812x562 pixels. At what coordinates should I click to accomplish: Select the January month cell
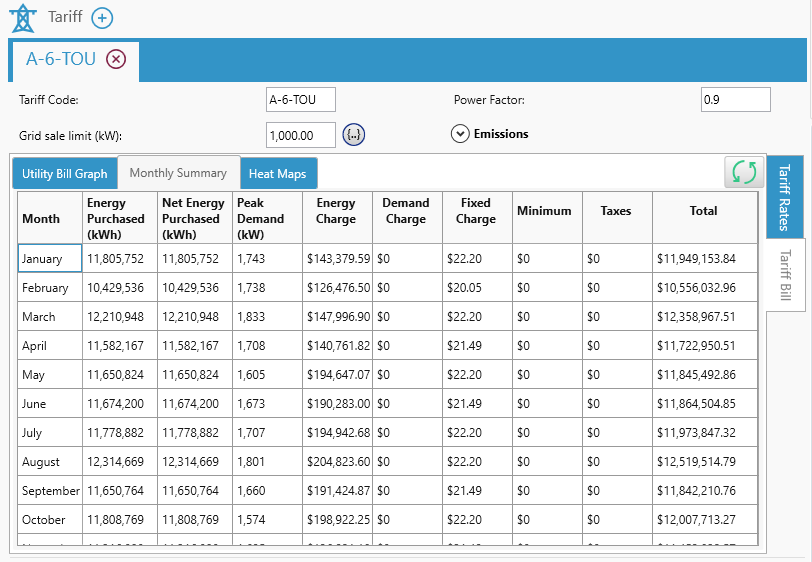coord(49,259)
